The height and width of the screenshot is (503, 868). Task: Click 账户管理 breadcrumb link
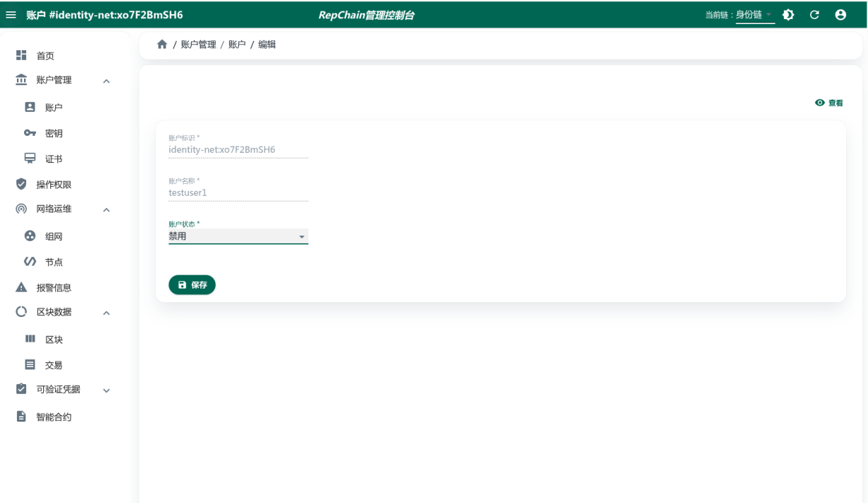[x=198, y=45]
